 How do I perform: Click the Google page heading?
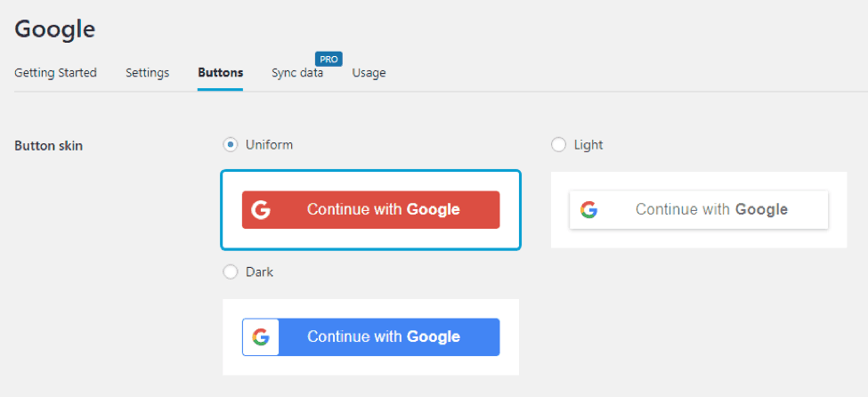point(55,28)
